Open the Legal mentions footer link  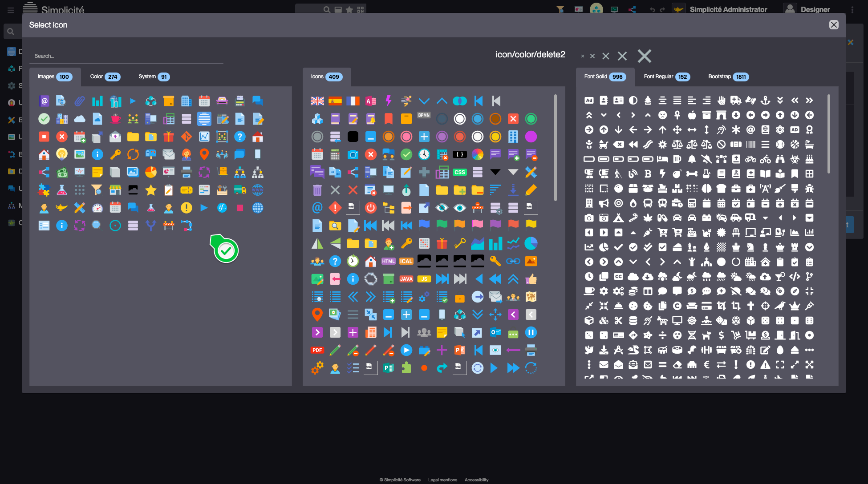point(442,480)
